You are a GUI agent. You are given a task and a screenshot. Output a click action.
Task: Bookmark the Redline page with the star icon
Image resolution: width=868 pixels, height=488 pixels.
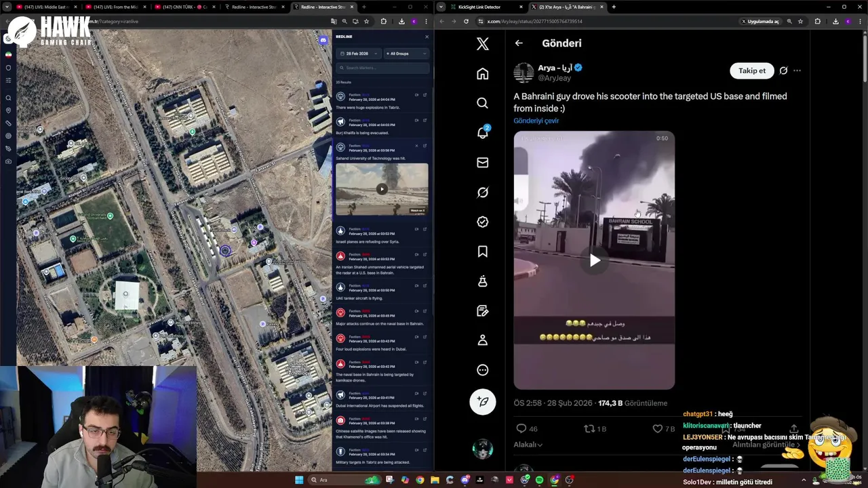tap(366, 21)
